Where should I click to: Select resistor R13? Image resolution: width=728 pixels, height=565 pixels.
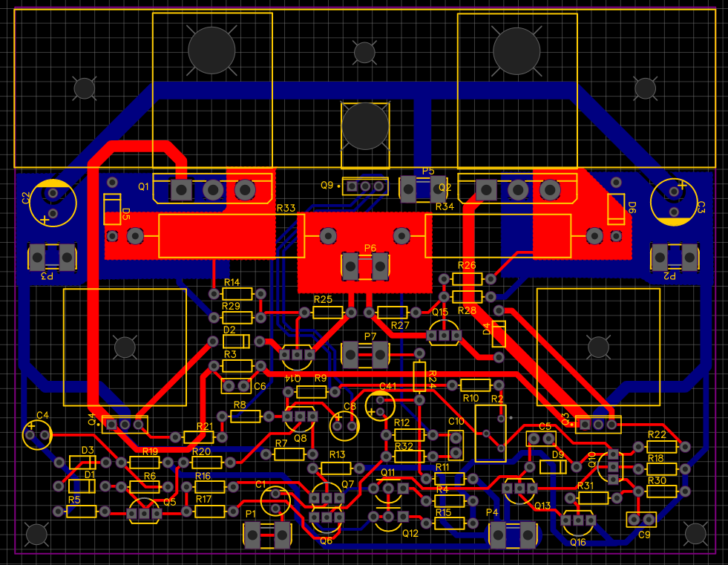point(335,468)
